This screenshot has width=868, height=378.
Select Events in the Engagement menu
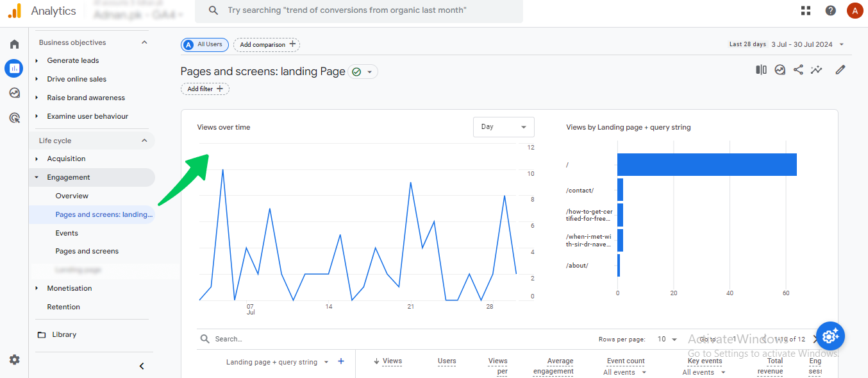click(67, 233)
